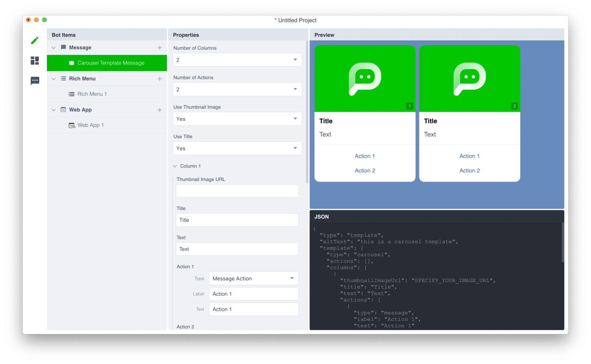This screenshot has height=364, width=591.
Task: Collapse the Column 1 section
Action: [x=175, y=166]
